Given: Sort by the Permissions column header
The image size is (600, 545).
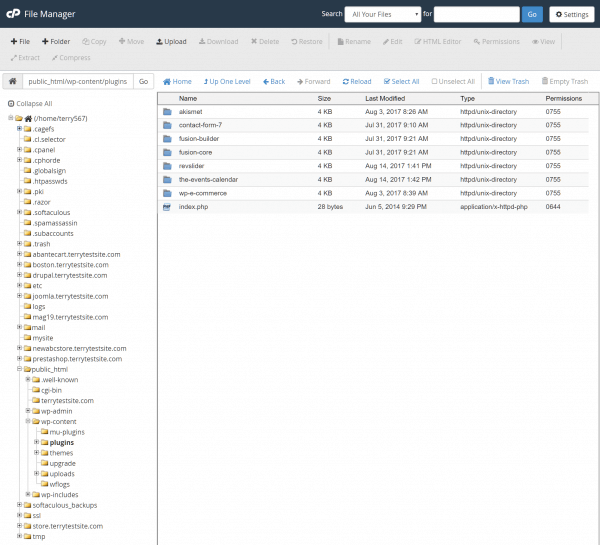Looking at the screenshot, I should tap(564, 98).
